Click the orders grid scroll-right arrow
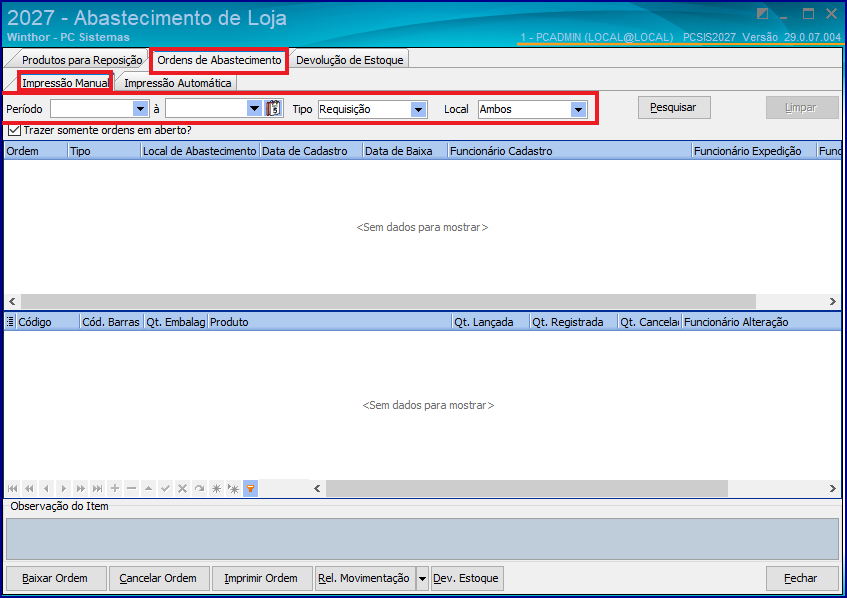Image resolution: width=847 pixels, height=598 pixels. click(x=832, y=301)
